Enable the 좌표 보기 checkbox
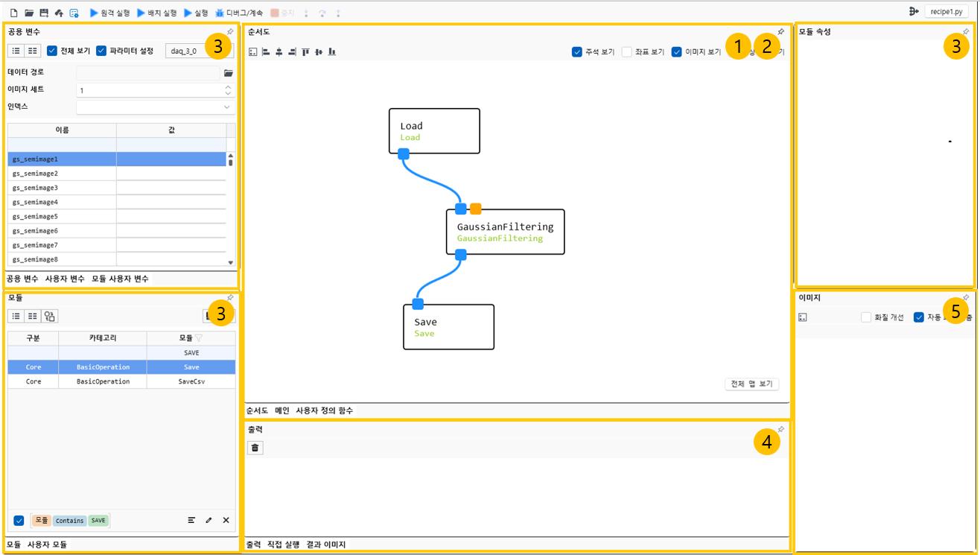This screenshot has width=980, height=555. [x=627, y=52]
